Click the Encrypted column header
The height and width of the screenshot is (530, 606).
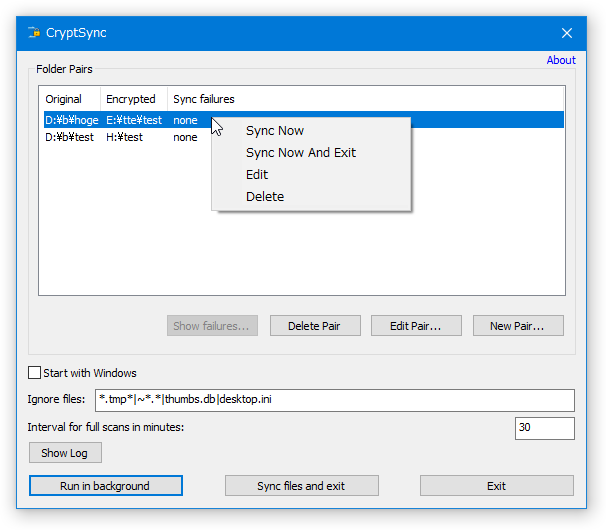tap(134, 99)
